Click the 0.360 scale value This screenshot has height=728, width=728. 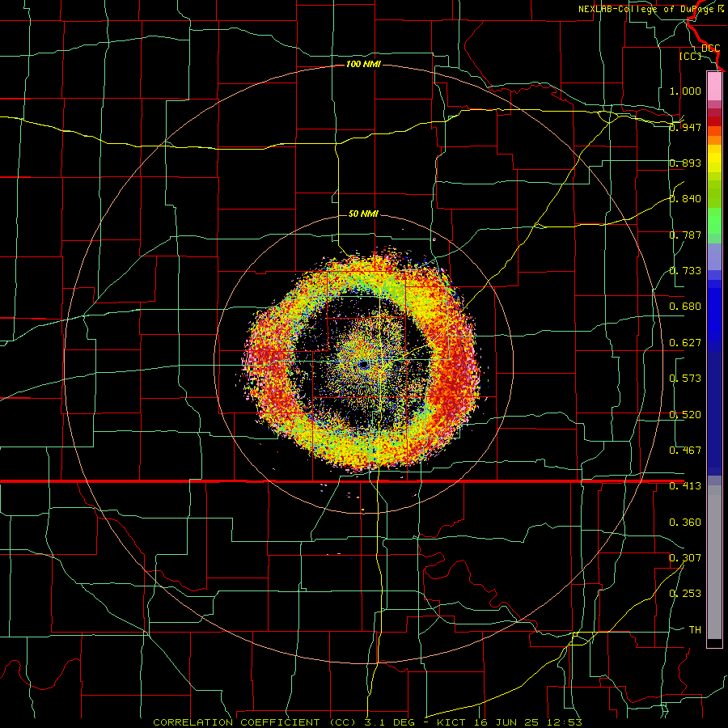pos(685,522)
